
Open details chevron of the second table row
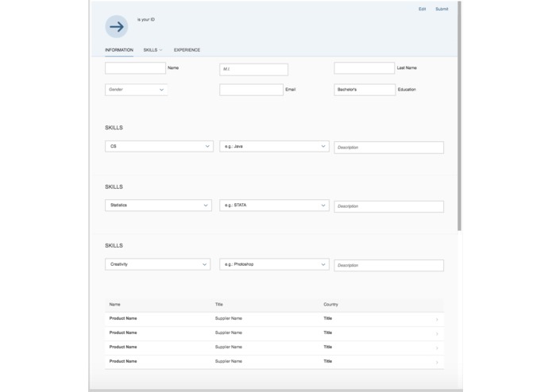[x=437, y=333]
